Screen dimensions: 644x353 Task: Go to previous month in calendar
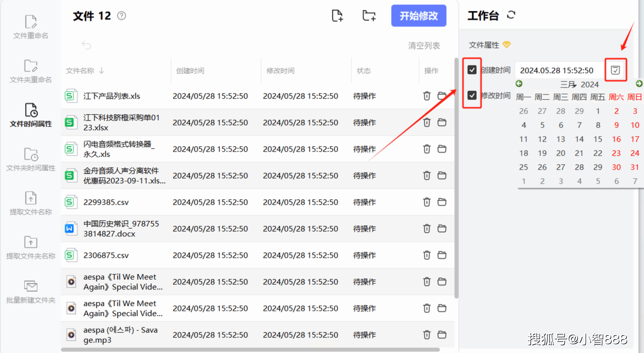(519, 84)
